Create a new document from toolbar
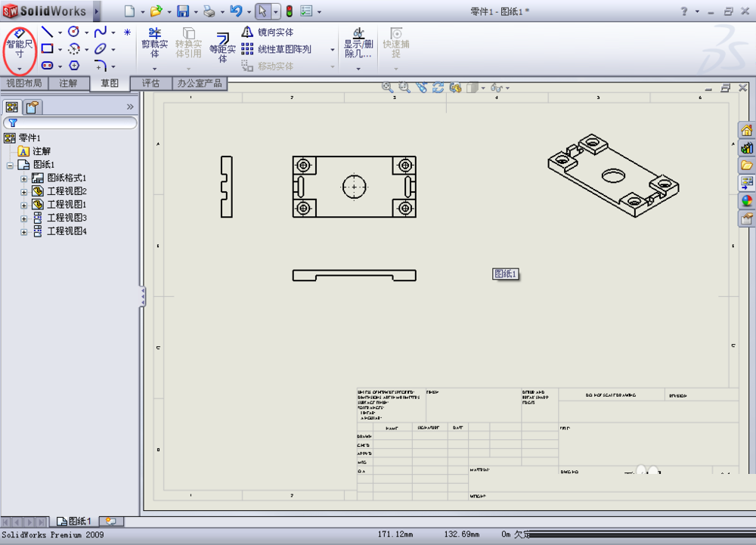The width and height of the screenshot is (756, 545). (129, 11)
